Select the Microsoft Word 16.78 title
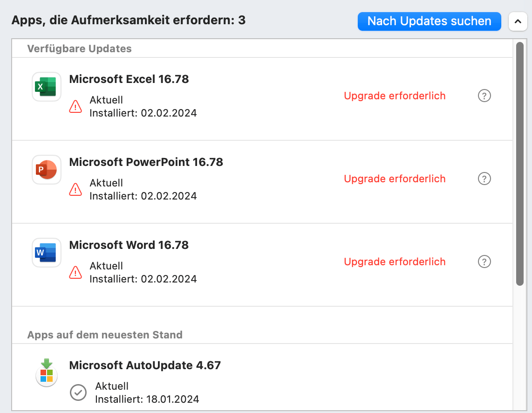The image size is (532, 413). pyautogui.click(x=129, y=245)
